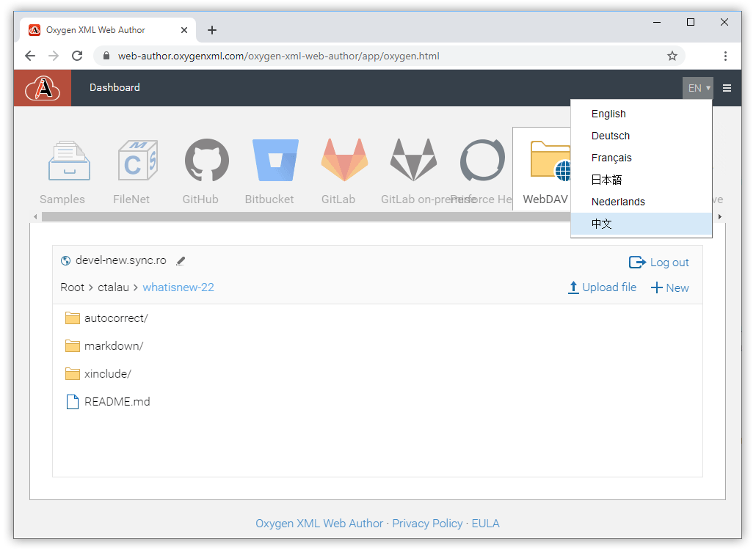Open the FileNet connector icon

[138, 161]
